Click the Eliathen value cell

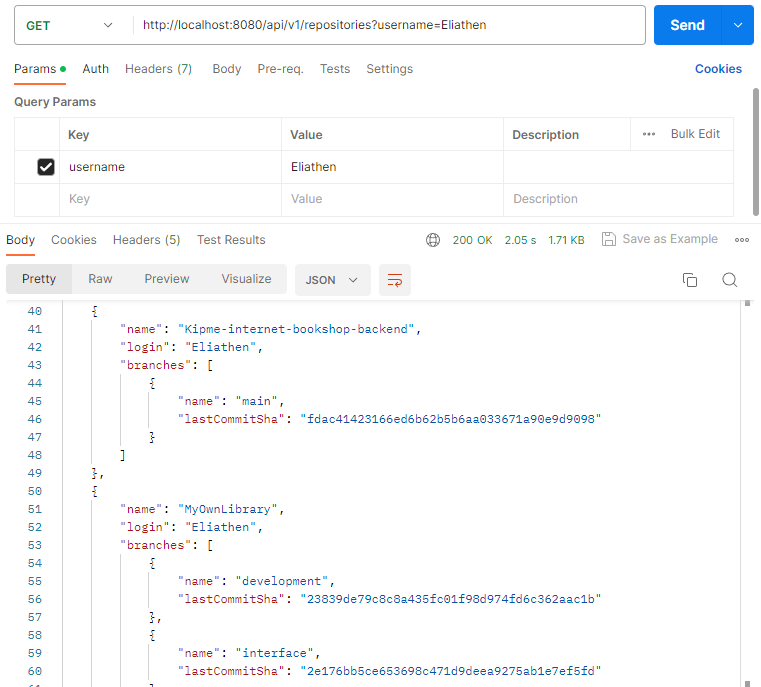(x=392, y=167)
